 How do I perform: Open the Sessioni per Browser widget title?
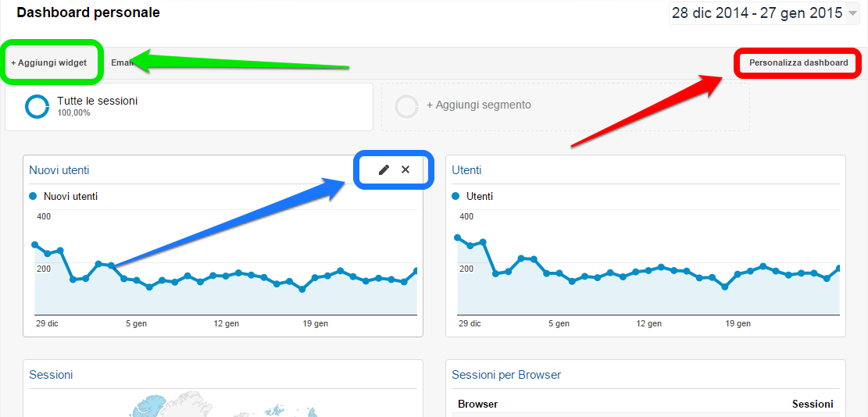tap(506, 375)
